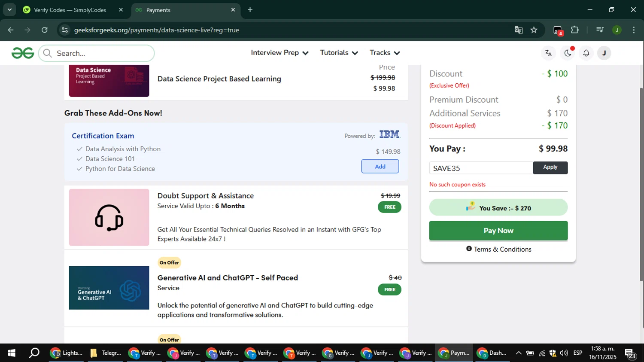The width and height of the screenshot is (644, 362).
Task: Expand the Tracks menu
Action: pyautogui.click(x=385, y=53)
